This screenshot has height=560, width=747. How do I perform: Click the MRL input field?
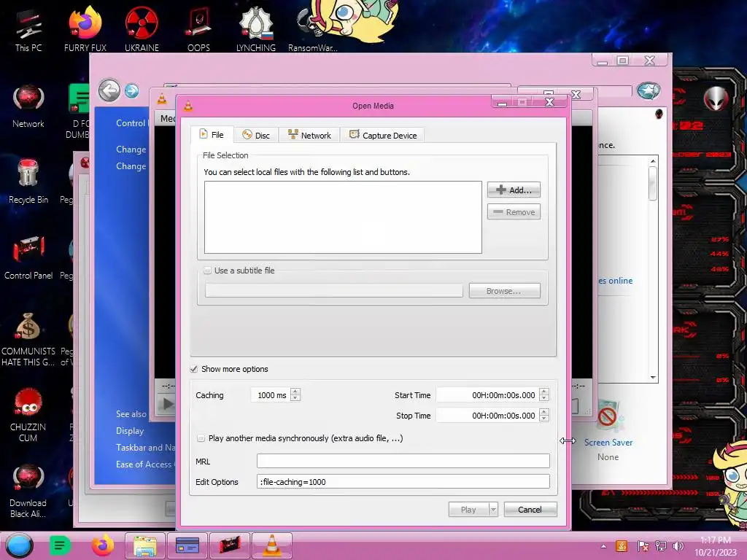coord(403,461)
